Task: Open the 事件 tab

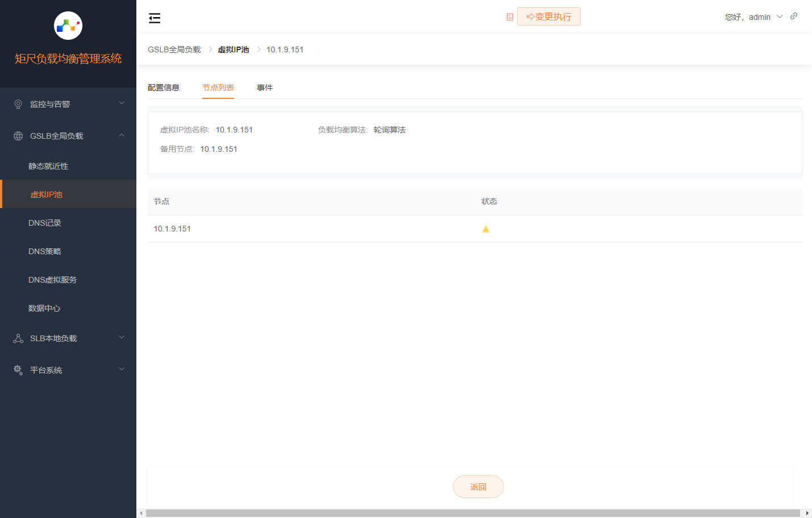Action: 265,88
